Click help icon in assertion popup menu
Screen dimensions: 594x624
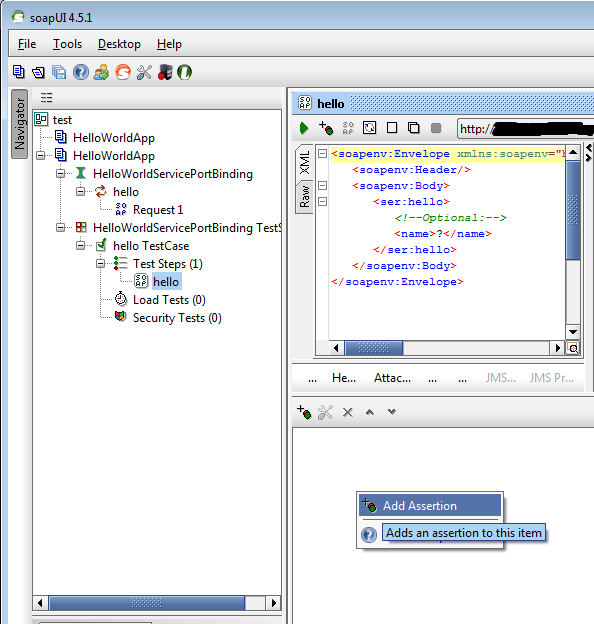click(x=369, y=534)
